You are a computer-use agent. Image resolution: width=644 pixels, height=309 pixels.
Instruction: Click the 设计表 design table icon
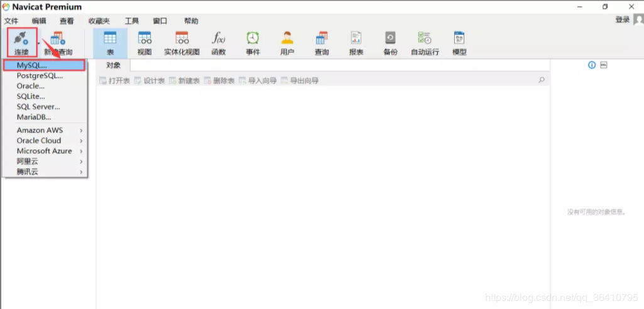pyautogui.click(x=138, y=80)
